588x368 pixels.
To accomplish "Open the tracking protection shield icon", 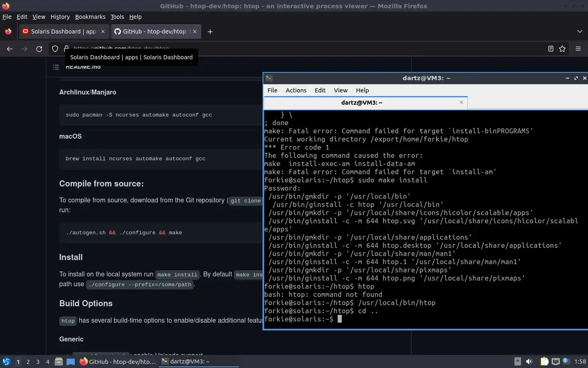I will click(x=55, y=49).
